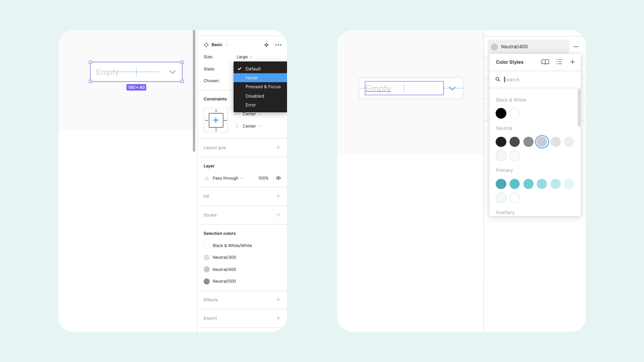644x362 pixels.
Task: Click the overflow menu three-dot icon
Action: click(x=278, y=45)
